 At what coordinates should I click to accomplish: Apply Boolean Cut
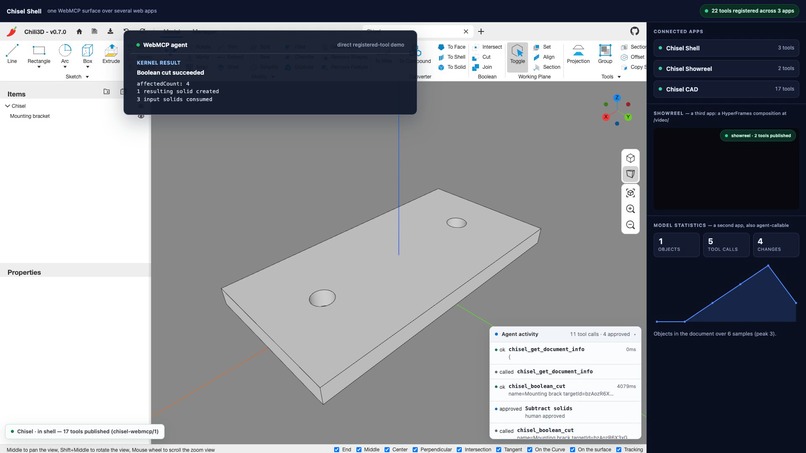tap(481, 57)
